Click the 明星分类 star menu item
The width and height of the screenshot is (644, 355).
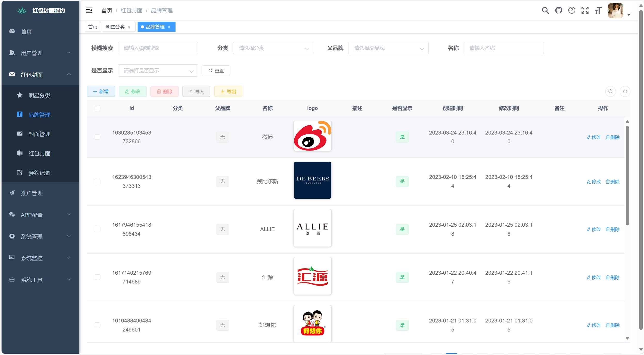pos(40,95)
